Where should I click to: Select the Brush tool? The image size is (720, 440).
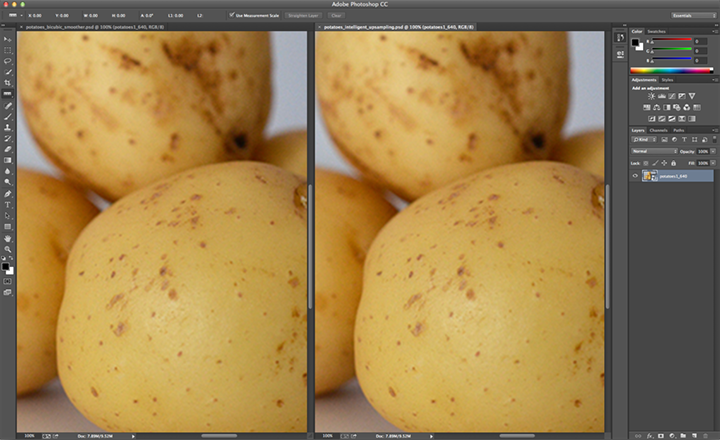[x=7, y=117]
